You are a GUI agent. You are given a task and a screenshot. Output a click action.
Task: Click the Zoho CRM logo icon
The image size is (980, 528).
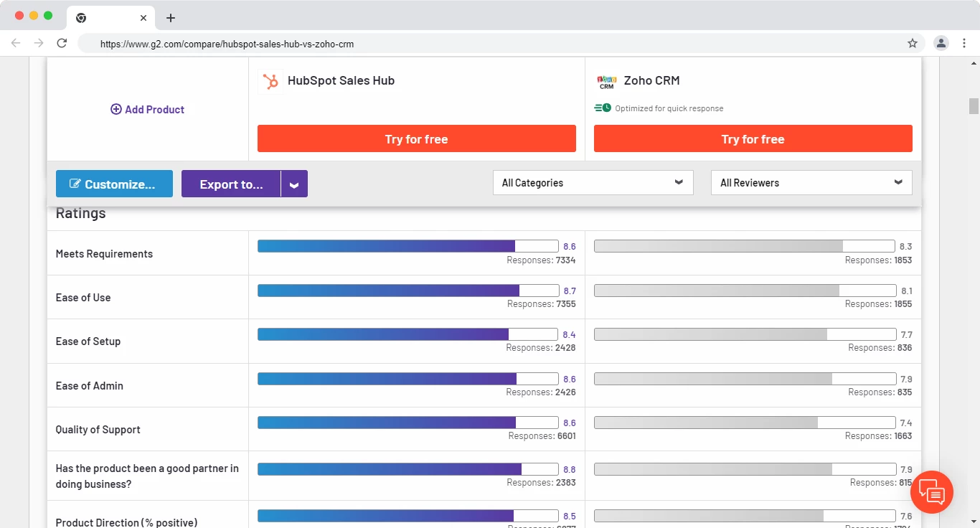coord(606,82)
